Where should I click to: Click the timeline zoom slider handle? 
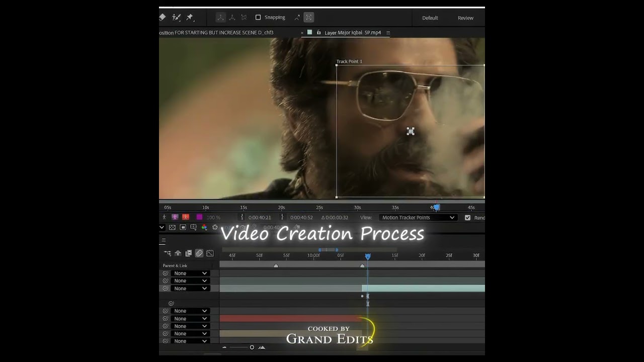(x=252, y=347)
